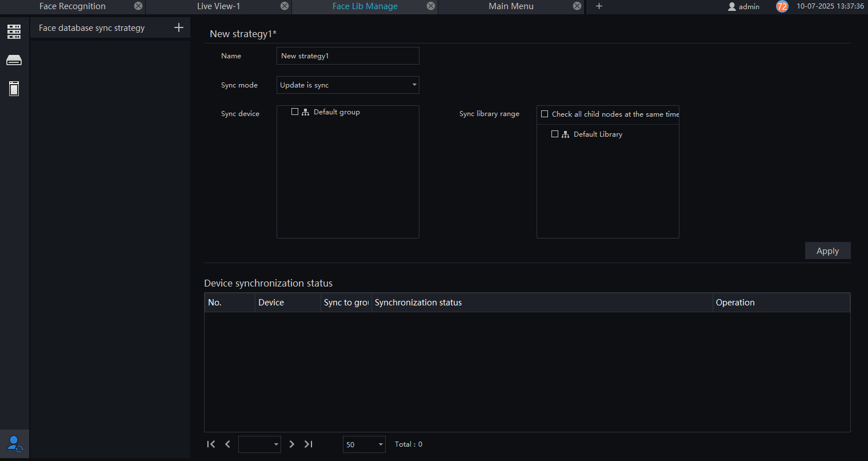Open the Sync mode dropdown

[348, 85]
